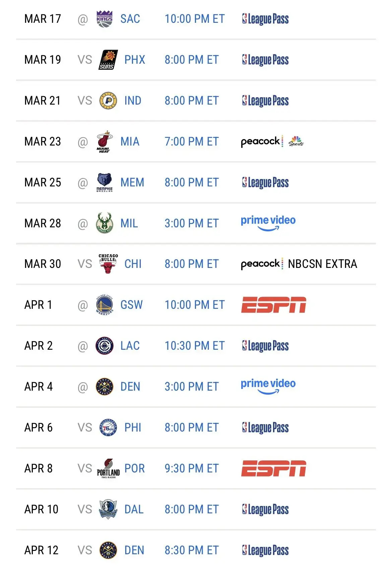Select the Indiana Pacers logo
This screenshot has height=569, width=392.
[x=108, y=101]
